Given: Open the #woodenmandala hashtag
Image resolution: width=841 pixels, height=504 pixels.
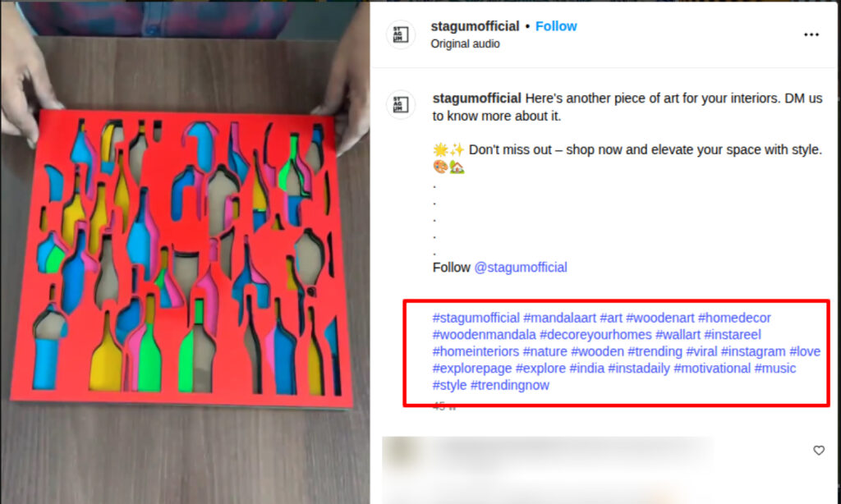Looking at the screenshot, I should click(485, 335).
